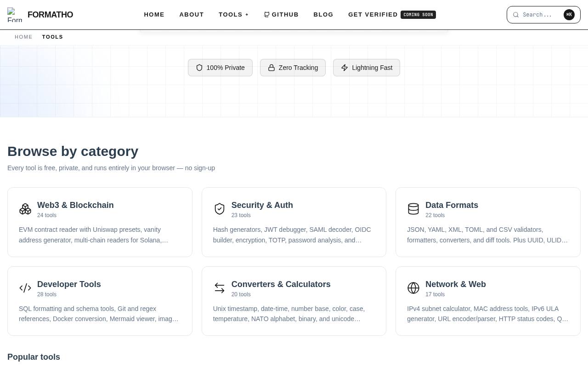Image resolution: width=588 pixels, height=368 pixels.
Task: Click the "22 tools" count text
Action: tap(435, 215)
